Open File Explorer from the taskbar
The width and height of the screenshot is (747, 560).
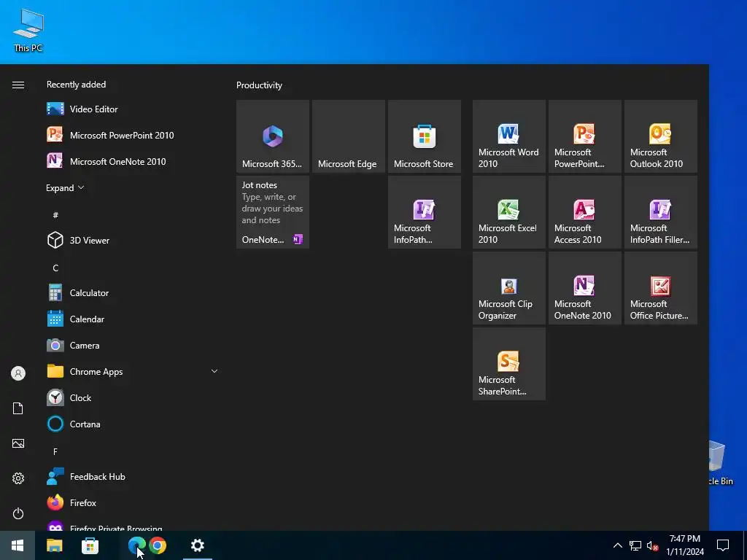54,545
